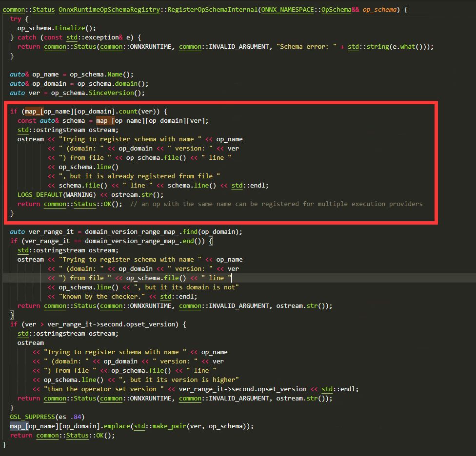Click the RegisterOpSchemaInternal function name
Screen dimensions: 476x456
pyautogui.click(x=214, y=9)
